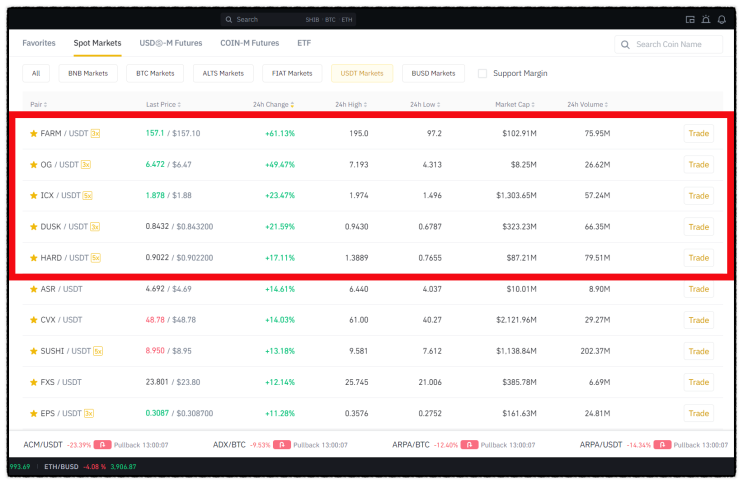743x484 pixels.
Task: Toggle favorite star for SUSHI / USDT
Action: click(34, 351)
